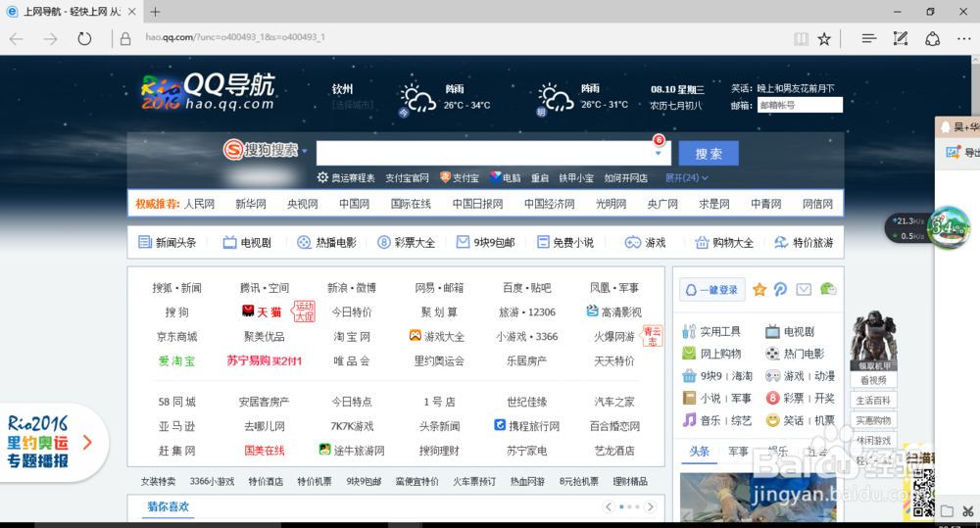Open 游戏 category in nav bar
Screen dimensions: 980x528
click(646, 242)
